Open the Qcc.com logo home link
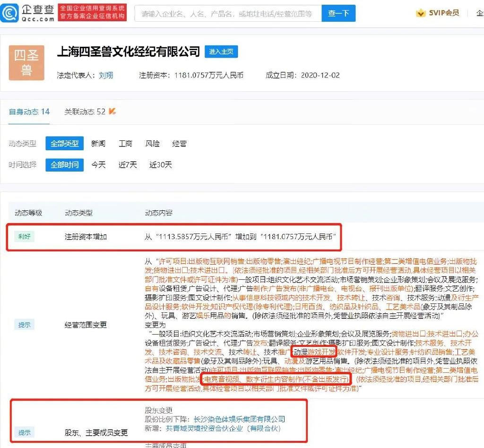This screenshot has height=448, width=484. [x=28, y=13]
